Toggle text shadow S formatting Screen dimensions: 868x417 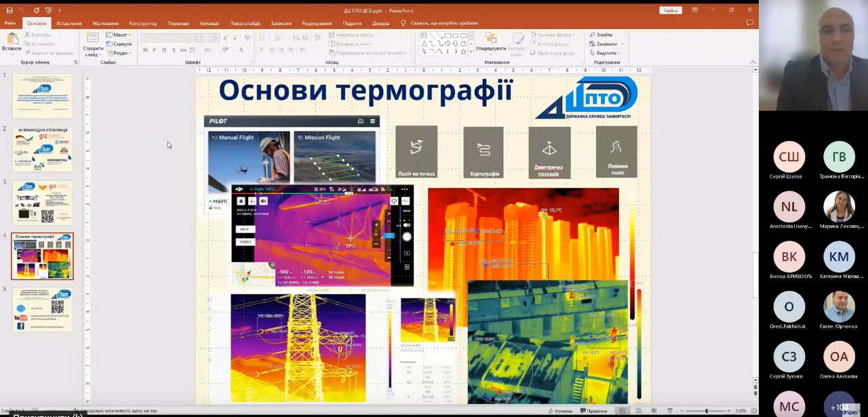tap(174, 49)
